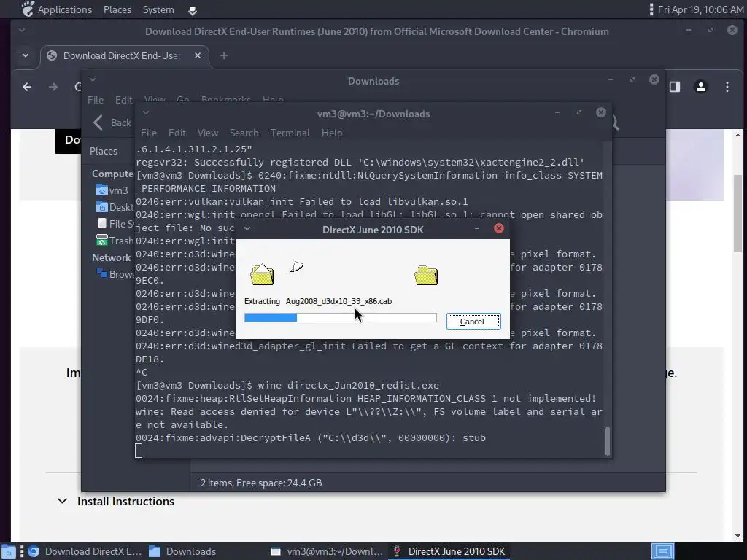Go back in Chromium browser

(x=27, y=87)
